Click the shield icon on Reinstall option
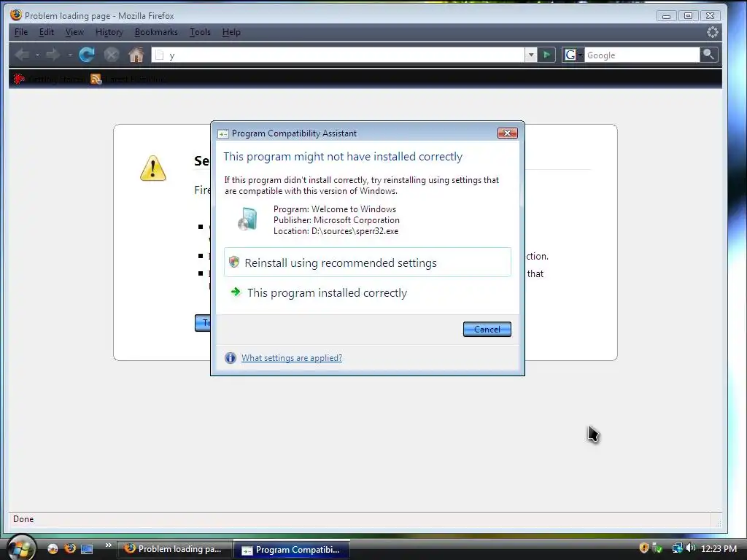This screenshot has width=747, height=560. 234,262
